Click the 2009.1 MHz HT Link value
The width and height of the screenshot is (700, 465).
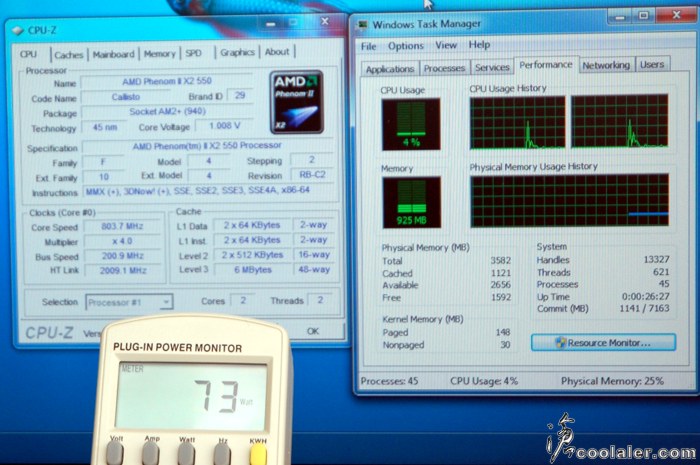pos(123,270)
